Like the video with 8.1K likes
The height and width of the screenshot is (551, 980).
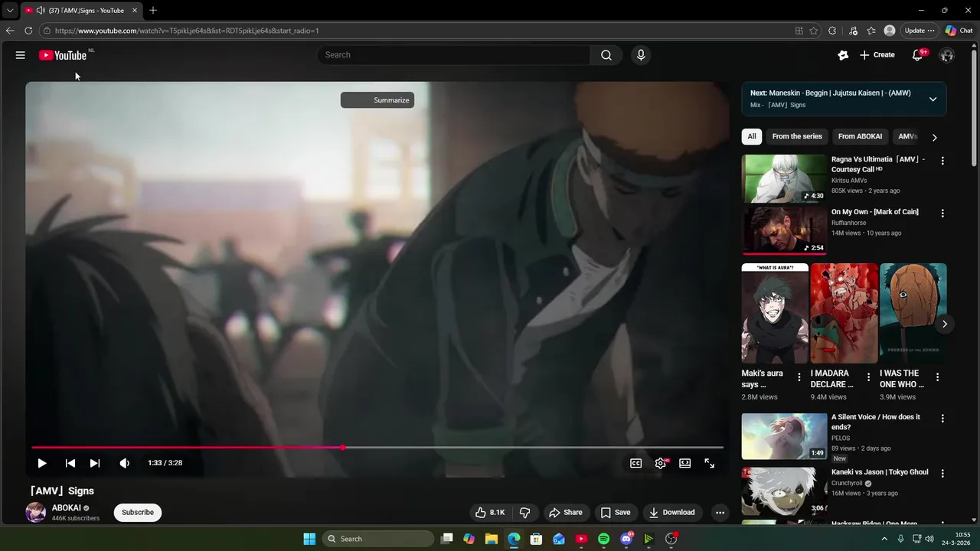pyautogui.click(x=490, y=513)
